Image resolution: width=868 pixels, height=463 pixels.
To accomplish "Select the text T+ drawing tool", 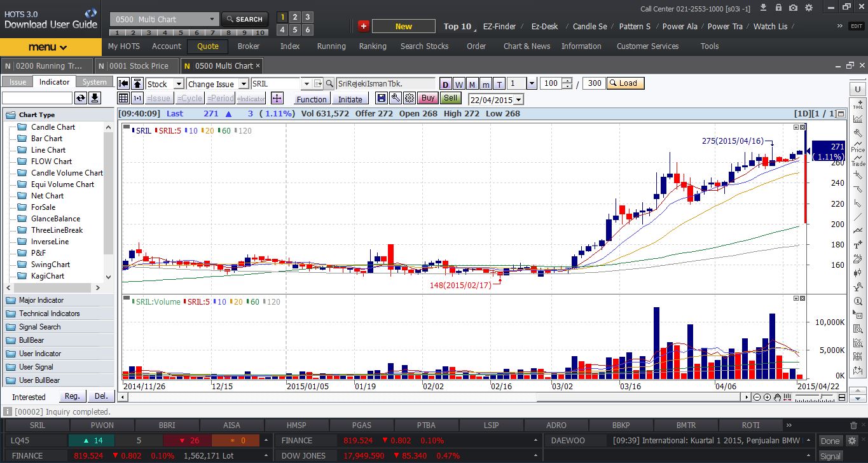I will 858,244.
